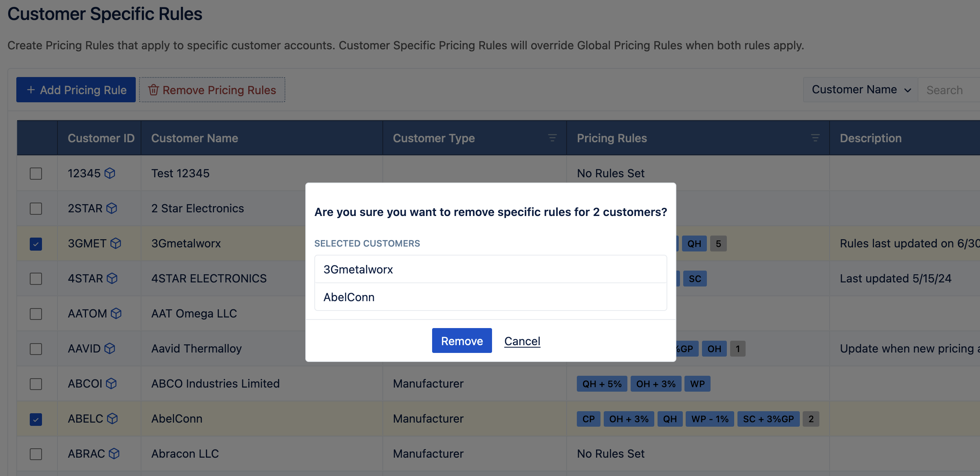980x476 pixels.
Task: Click the cube icon next to 4STAR
Action: tap(112, 278)
